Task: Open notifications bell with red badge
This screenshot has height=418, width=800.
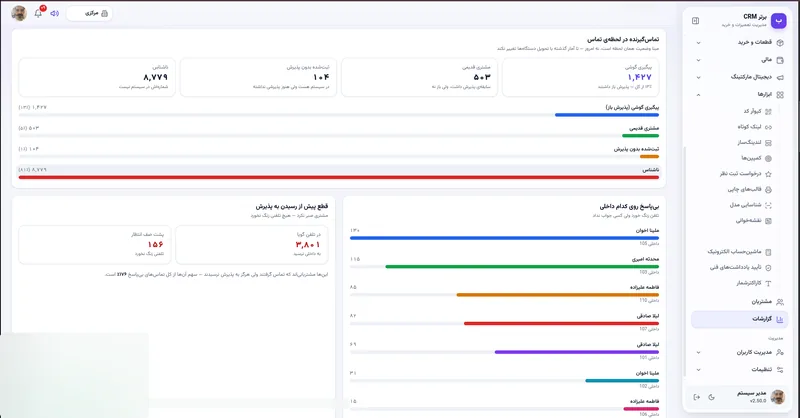Action: tap(38, 13)
